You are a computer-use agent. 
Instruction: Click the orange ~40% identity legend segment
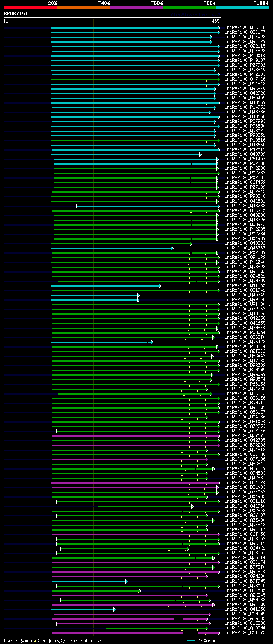84,8
